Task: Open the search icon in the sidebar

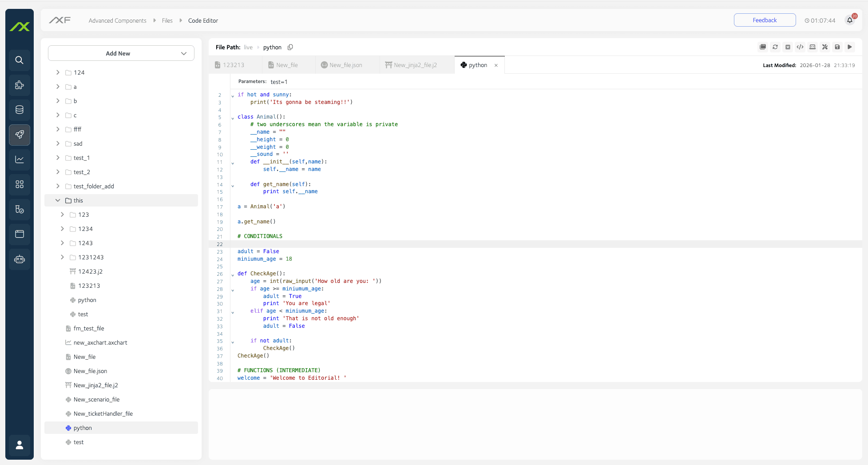Action: click(x=20, y=60)
